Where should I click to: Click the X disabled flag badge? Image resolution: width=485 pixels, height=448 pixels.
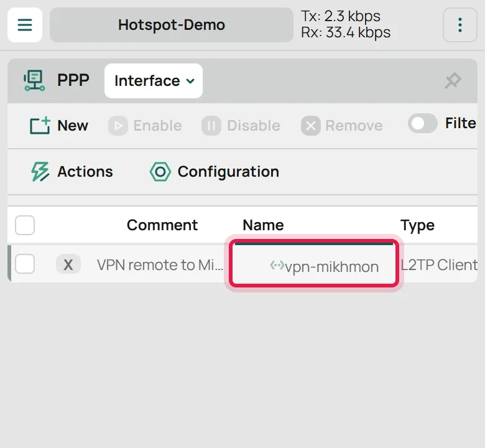(x=68, y=264)
